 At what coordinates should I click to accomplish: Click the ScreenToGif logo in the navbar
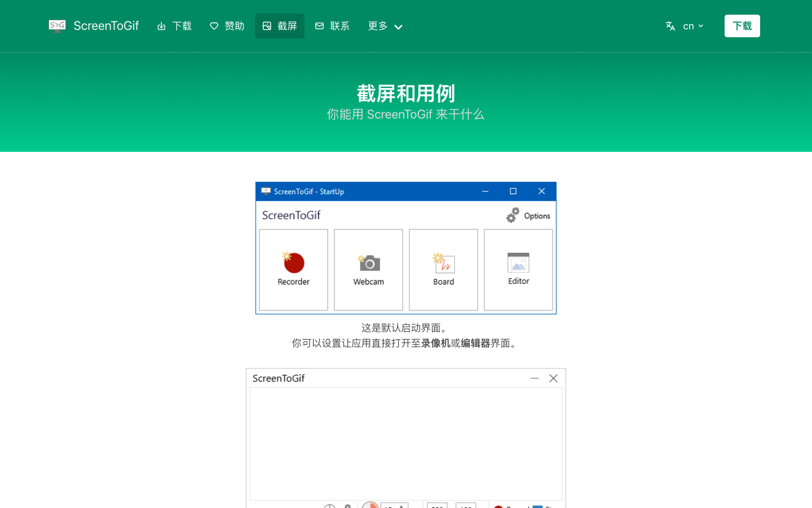coord(93,25)
